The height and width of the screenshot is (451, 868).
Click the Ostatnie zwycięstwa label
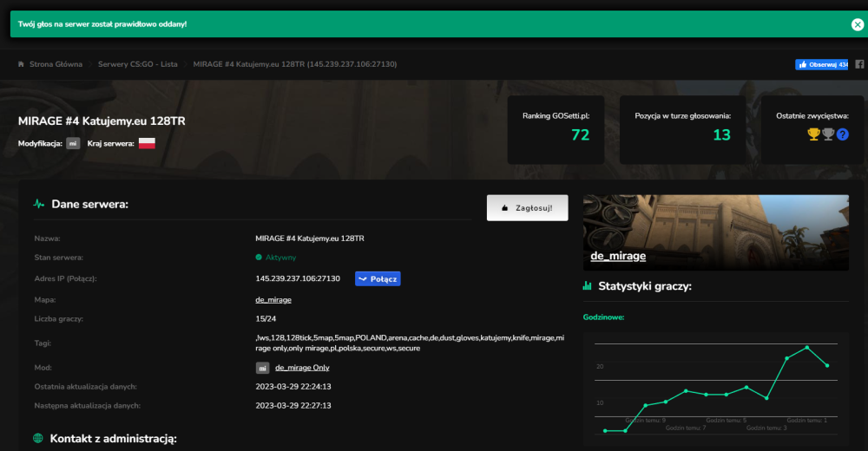(x=812, y=115)
